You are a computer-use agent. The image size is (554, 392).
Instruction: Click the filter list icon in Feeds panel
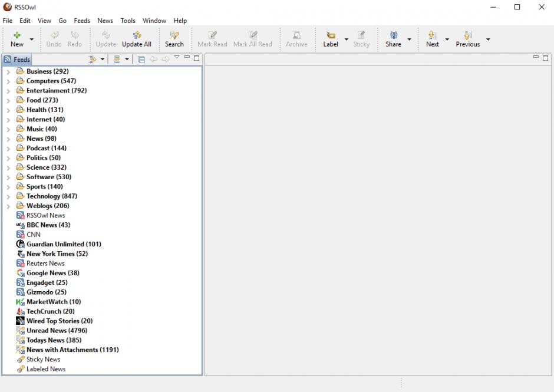tap(117, 60)
